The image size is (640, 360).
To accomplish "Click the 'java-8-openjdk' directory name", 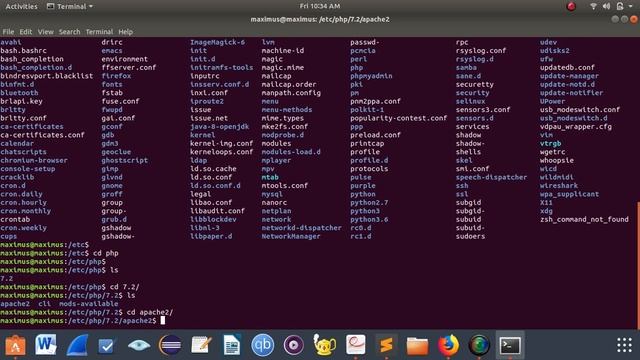I will pos(219,127).
